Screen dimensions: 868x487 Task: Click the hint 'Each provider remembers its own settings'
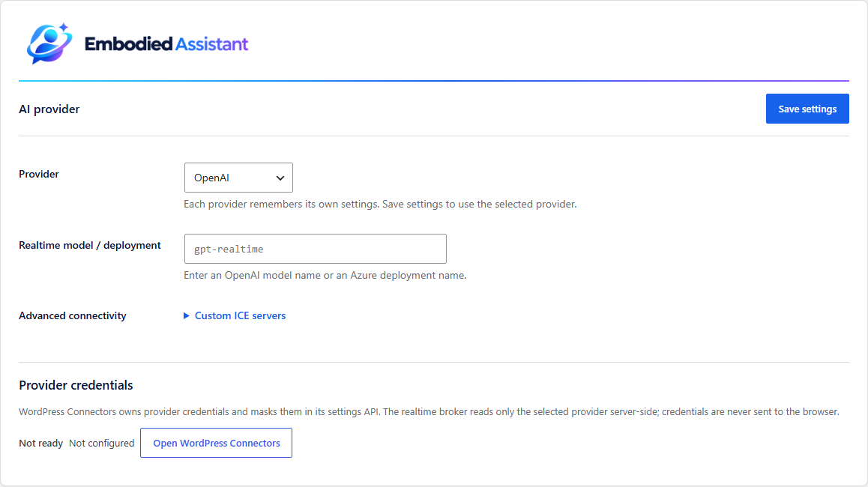tap(380, 205)
